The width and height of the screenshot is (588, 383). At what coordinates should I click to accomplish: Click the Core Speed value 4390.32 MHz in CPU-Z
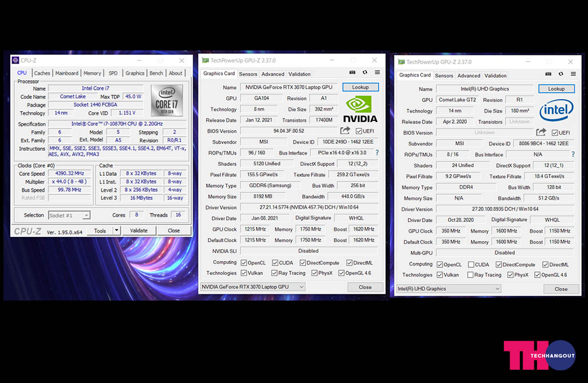tap(70, 173)
